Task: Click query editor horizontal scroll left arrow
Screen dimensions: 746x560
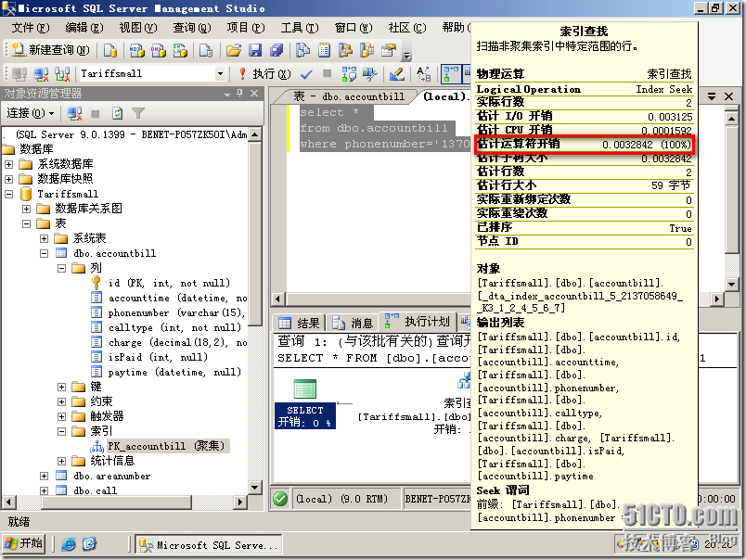Action: (x=278, y=299)
